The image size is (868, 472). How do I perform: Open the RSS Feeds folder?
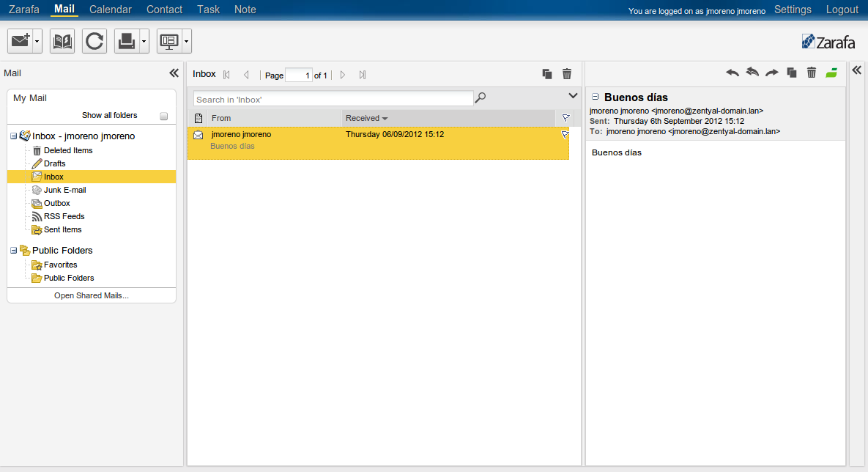(x=64, y=217)
